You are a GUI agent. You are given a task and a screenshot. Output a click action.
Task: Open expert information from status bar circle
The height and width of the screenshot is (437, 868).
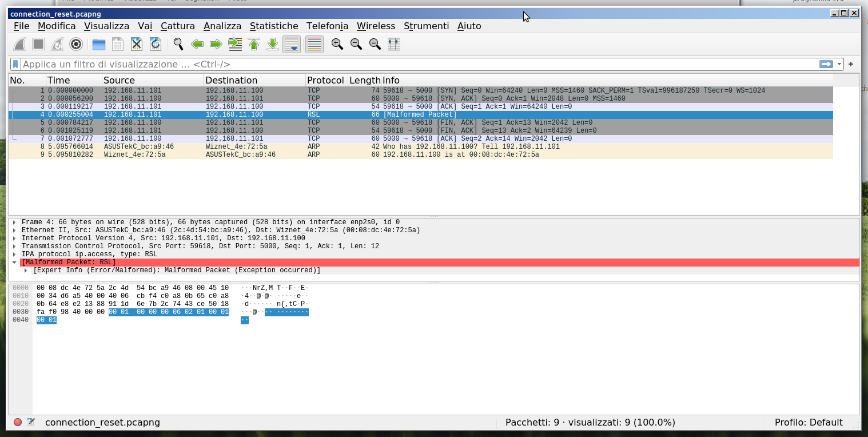[x=18, y=422]
